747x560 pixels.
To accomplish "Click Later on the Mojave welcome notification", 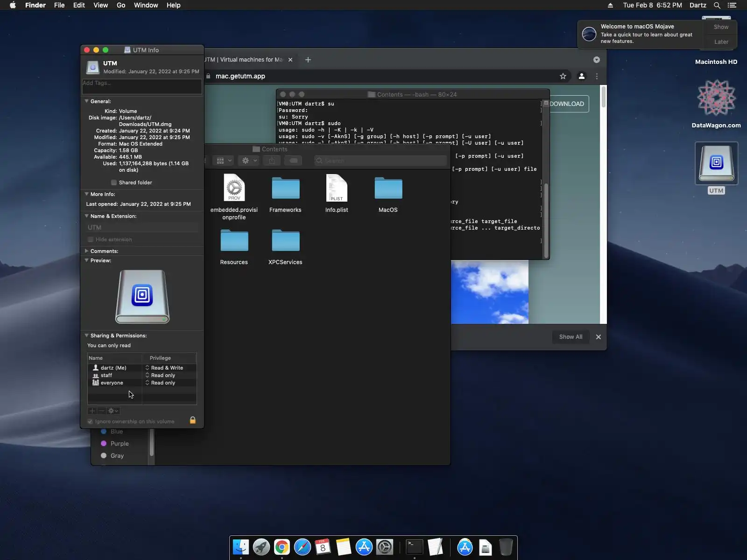I will coord(721,42).
